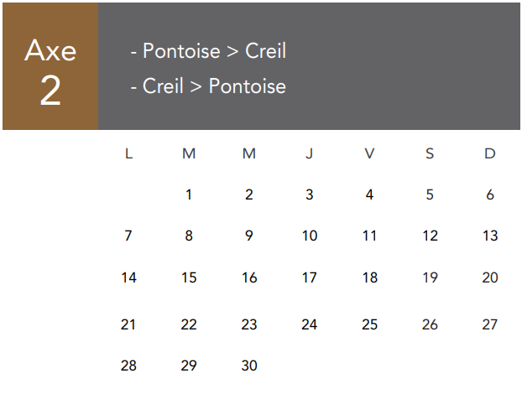Click date 28 on Monday column
Image resolution: width=522 pixels, height=420 pixels.
pos(128,366)
